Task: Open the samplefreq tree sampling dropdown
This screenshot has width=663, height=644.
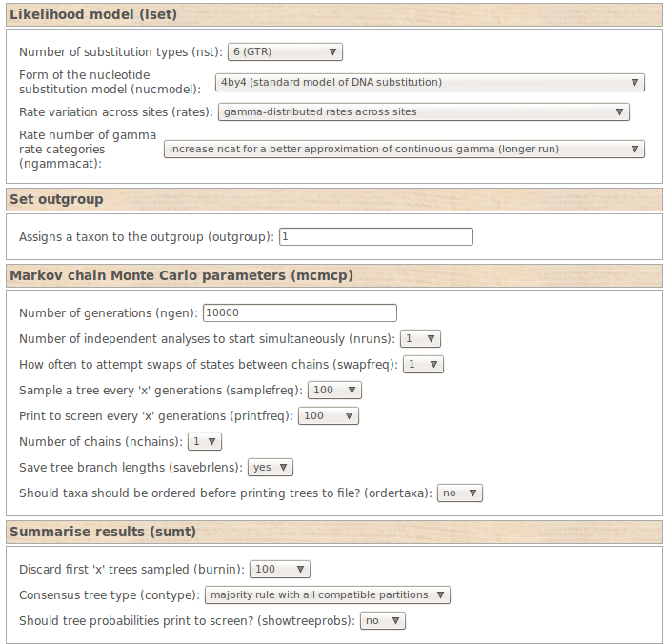Action: (x=334, y=390)
